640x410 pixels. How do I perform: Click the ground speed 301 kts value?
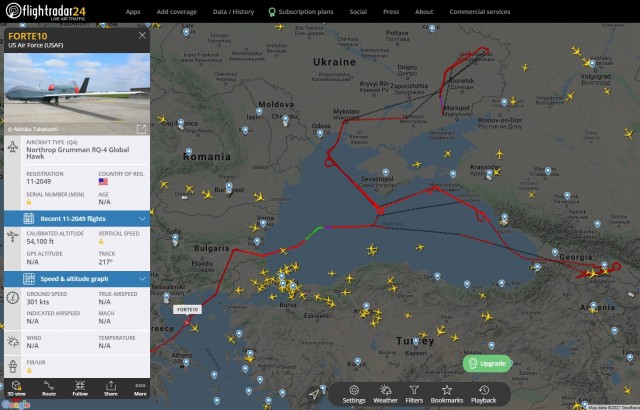tap(38, 302)
